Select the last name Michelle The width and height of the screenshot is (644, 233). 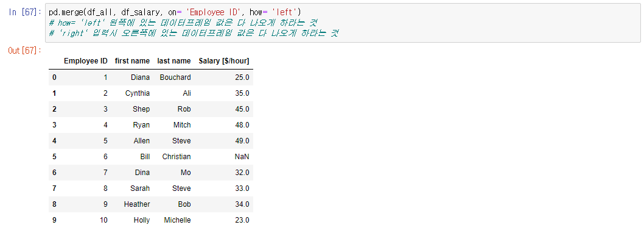click(x=177, y=220)
